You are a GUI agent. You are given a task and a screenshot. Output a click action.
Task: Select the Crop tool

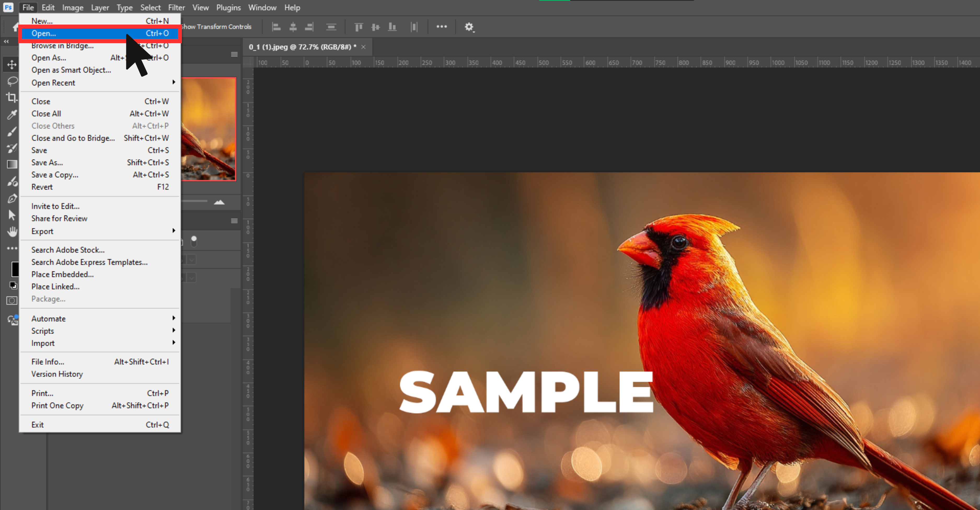(12, 98)
